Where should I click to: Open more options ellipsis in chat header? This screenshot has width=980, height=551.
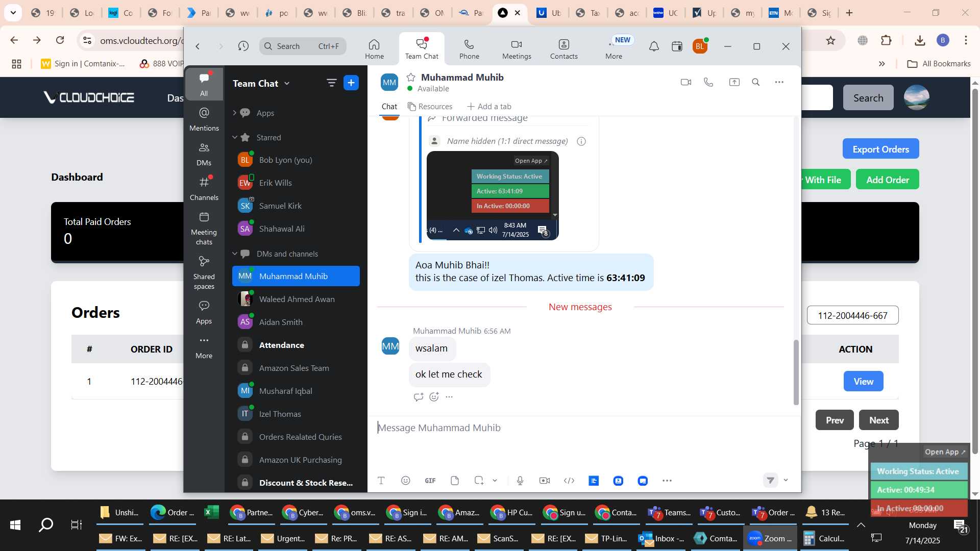[x=779, y=82]
